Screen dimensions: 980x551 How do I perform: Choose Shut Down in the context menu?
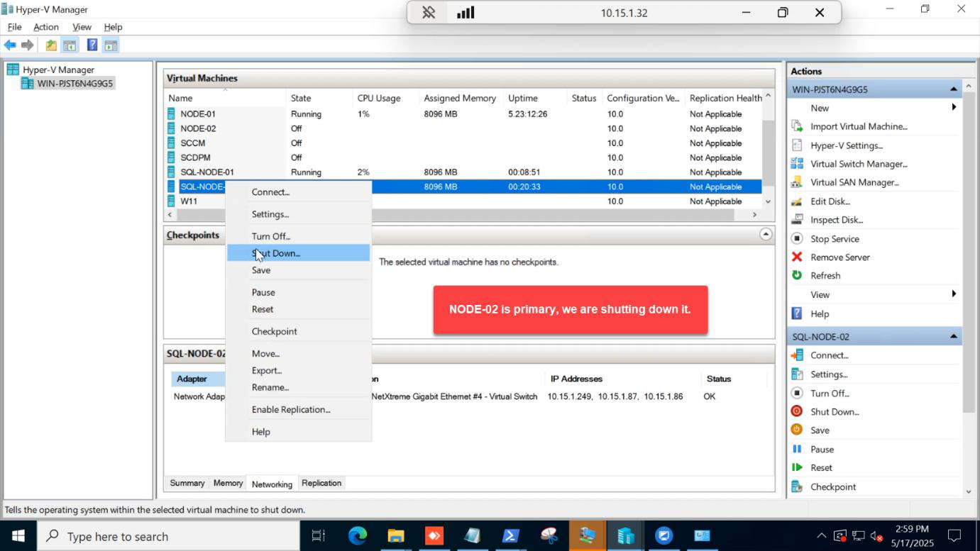click(298, 253)
